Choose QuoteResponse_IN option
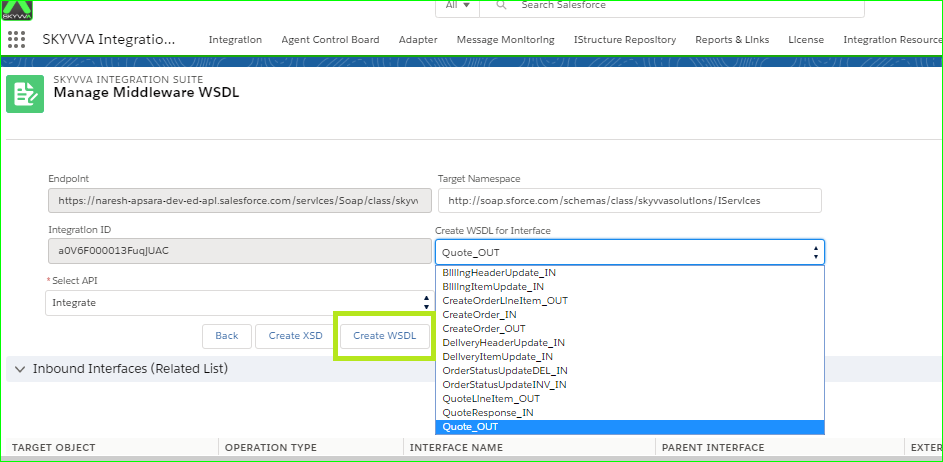This screenshot has width=943, height=462. pos(630,413)
